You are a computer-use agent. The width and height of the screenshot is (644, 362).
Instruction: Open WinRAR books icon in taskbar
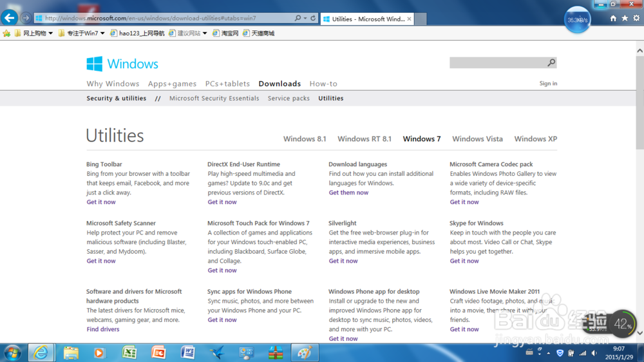coord(275,353)
